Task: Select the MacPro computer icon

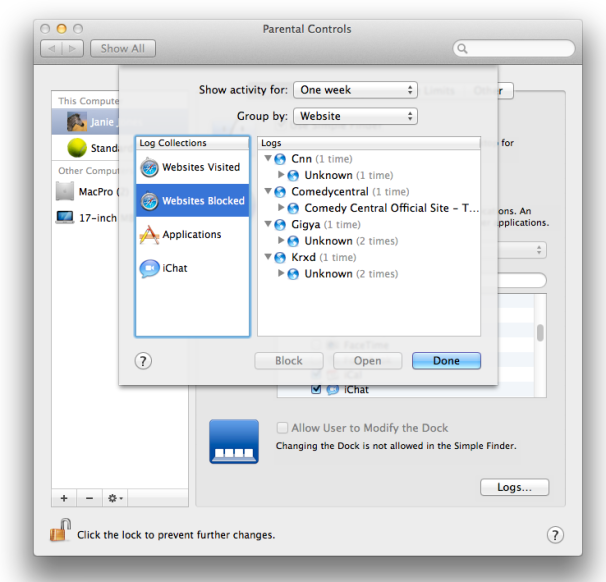Action: [x=65, y=191]
